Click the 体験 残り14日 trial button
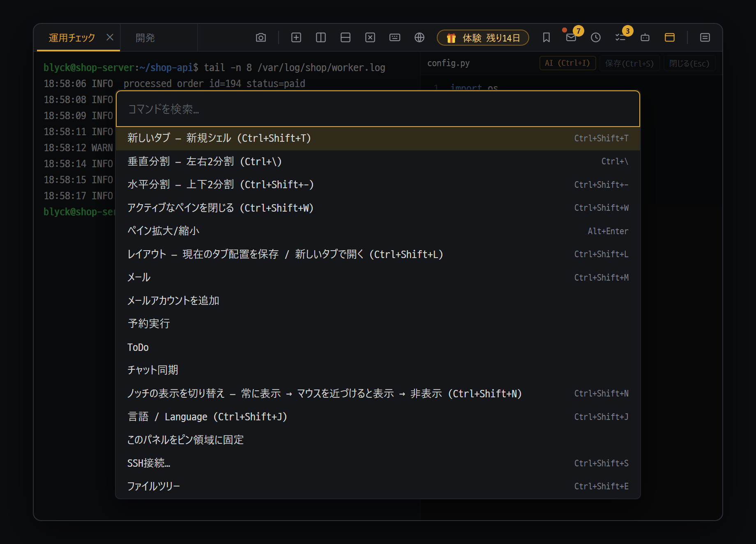Image resolution: width=756 pixels, height=544 pixels. tap(483, 38)
